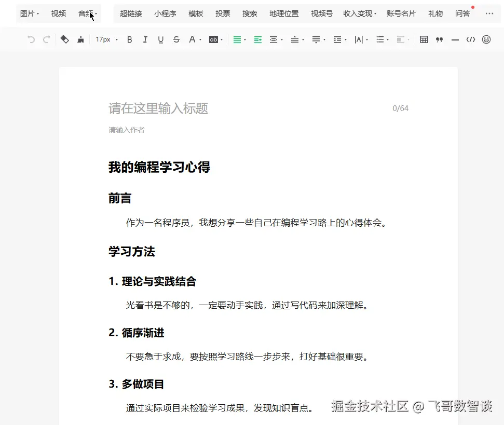This screenshot has width=504, height=425.
Task: Click the 超链接 hyperlink item
Action: click(x=131, y=13)
